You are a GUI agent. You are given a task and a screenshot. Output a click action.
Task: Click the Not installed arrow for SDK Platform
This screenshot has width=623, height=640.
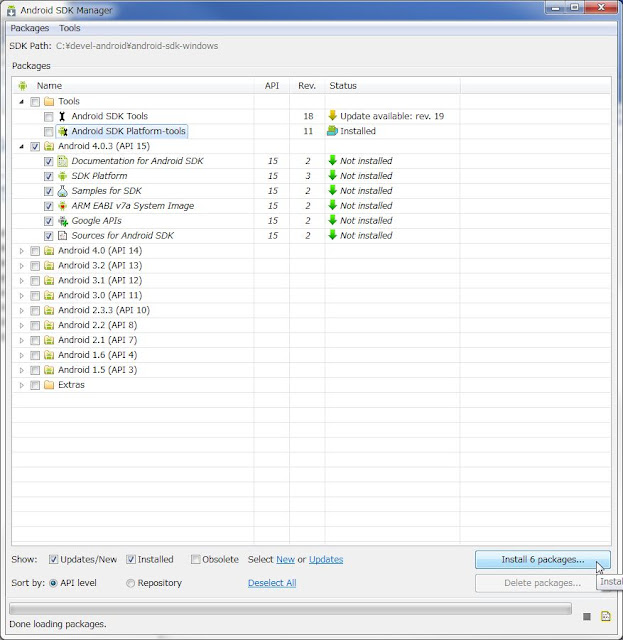(x=332, y=176)
